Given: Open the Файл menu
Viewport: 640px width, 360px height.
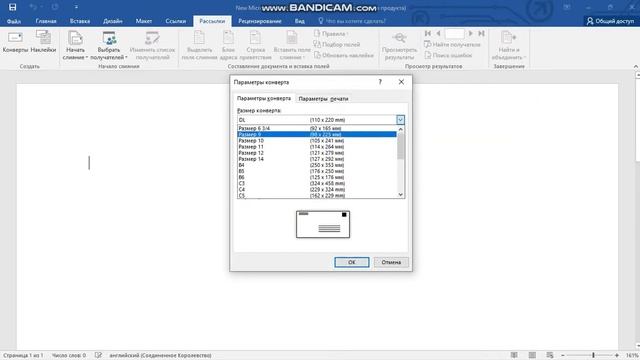Looking at the screenshot, I should [x=13, y=21].
